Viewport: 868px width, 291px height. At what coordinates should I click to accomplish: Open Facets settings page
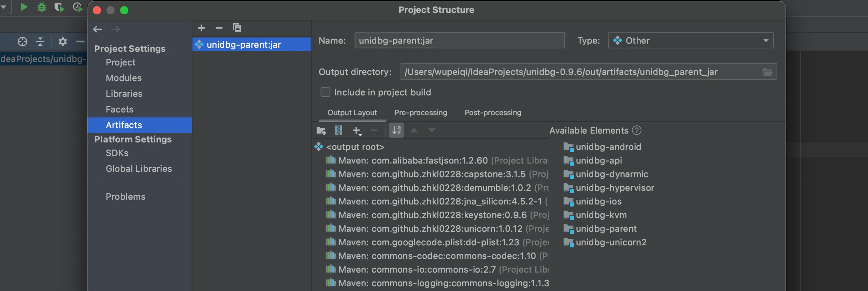click(119, 110)
